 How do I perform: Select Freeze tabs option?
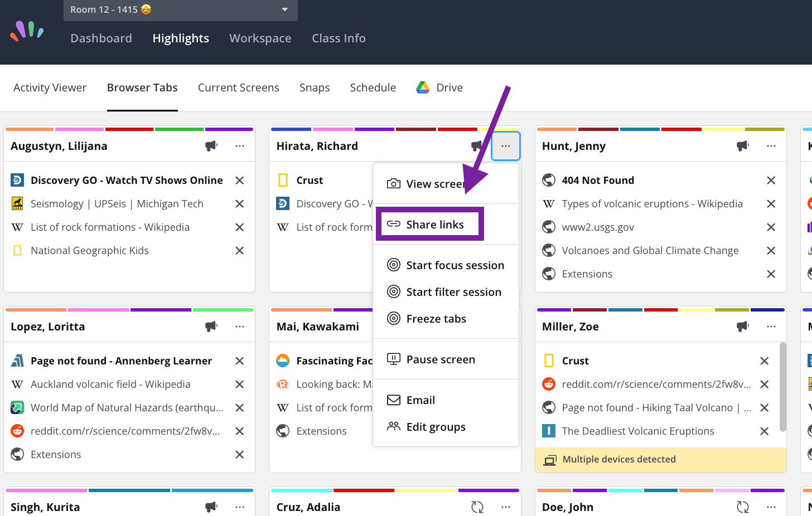pos(446,319)
